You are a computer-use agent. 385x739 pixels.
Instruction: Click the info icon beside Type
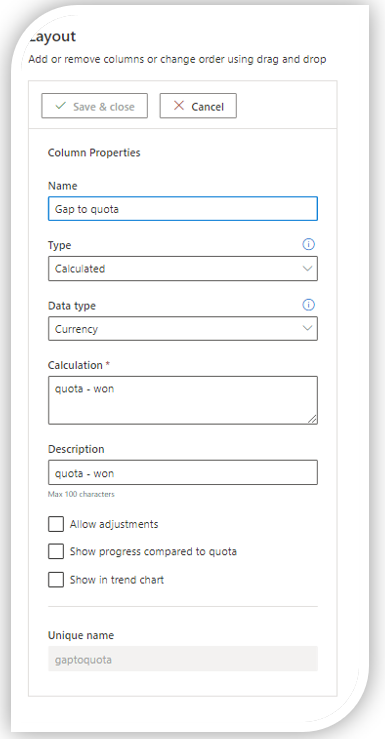coord(308,244)
